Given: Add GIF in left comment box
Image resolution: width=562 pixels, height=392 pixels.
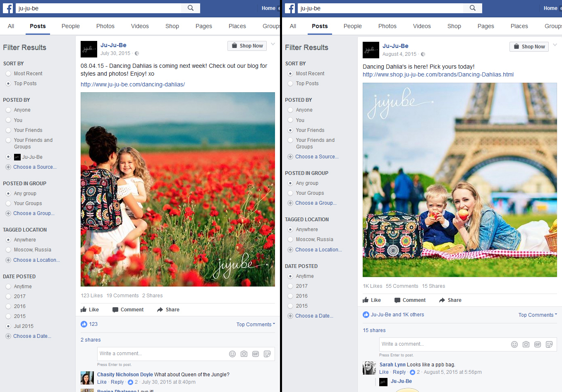Looking at the screenshot, I should [256, 354].
